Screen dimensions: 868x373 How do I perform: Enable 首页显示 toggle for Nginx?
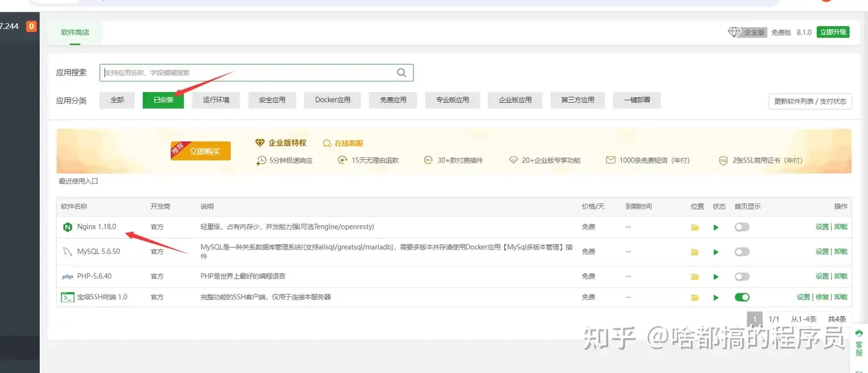tap(742, 227)
